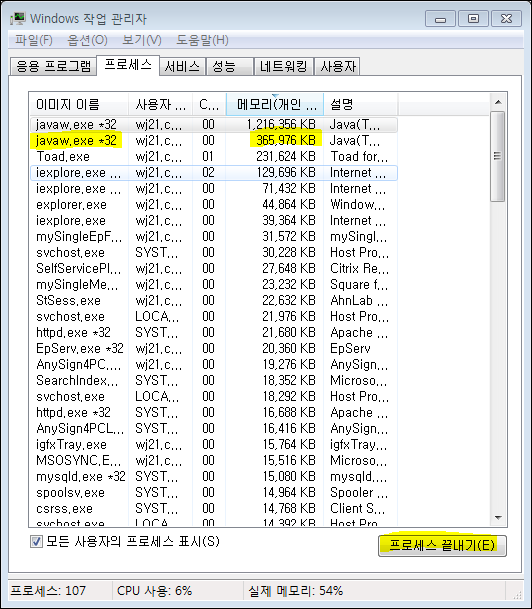Click the Toad for... description cell

tap(359, 157)
